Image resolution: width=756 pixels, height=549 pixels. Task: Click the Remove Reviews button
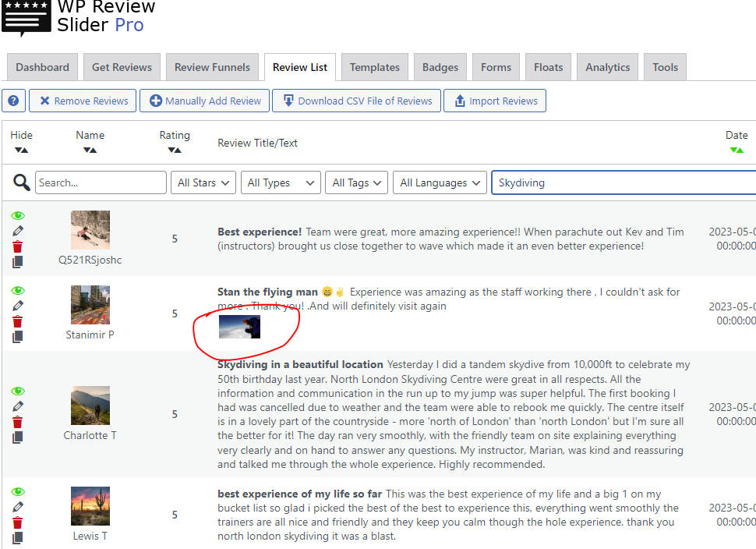pyautogui.click(x=83, y=101)
